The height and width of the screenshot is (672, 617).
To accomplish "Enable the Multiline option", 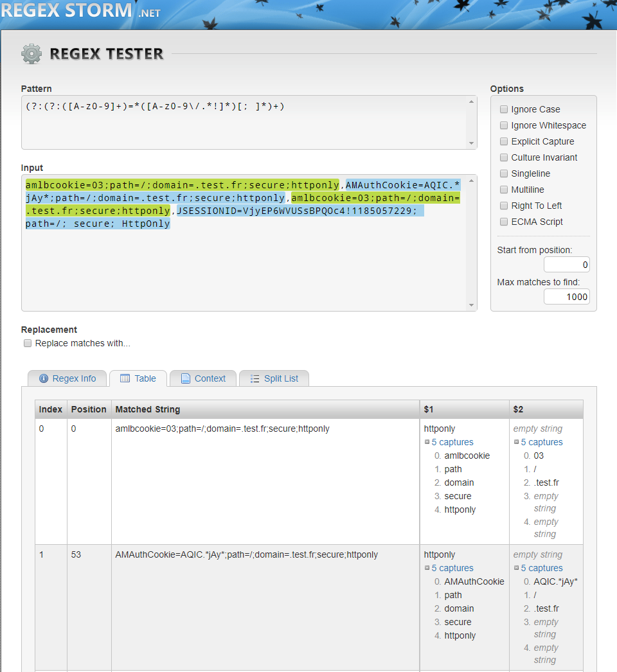I will [504, 190].
